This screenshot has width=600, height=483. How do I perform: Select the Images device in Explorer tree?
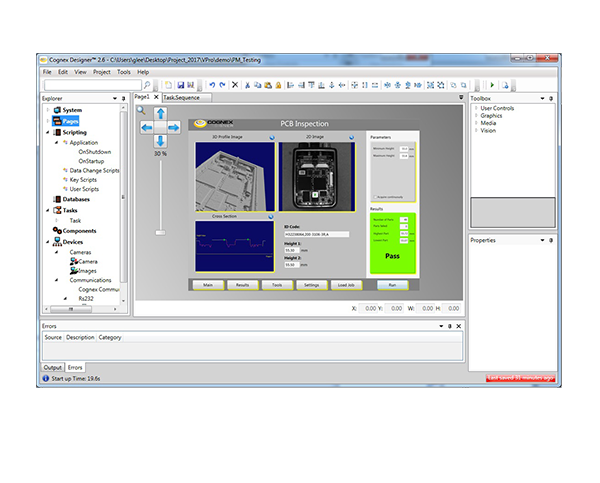click(x=83, y=271)
